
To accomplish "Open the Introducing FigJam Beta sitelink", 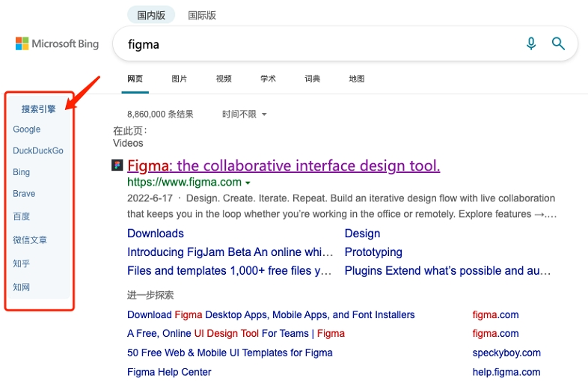I will [230, 252].
